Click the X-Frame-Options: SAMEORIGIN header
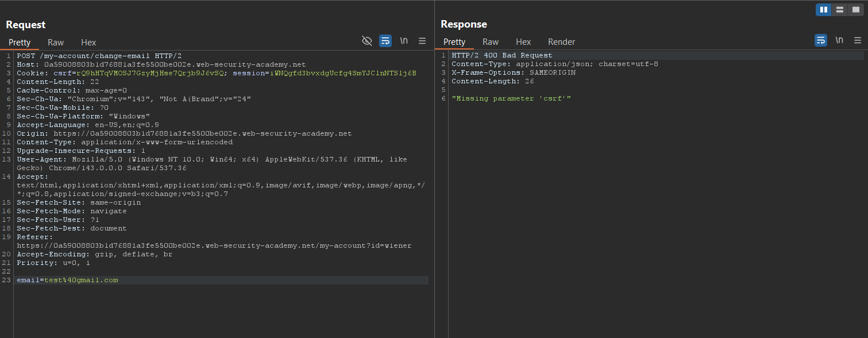 (514, 72)
